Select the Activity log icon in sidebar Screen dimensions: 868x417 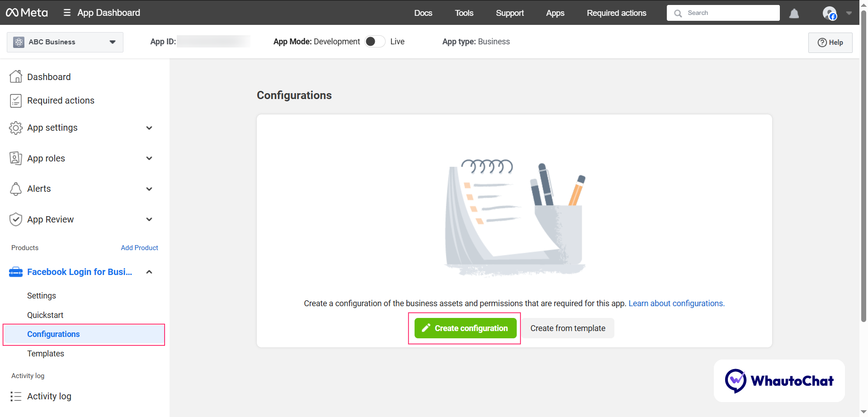[x=16, y=396]
